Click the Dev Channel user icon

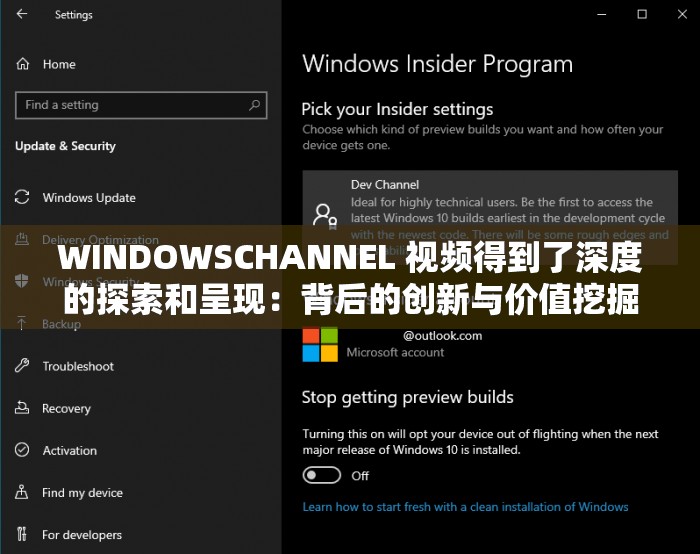click(325, 216)
